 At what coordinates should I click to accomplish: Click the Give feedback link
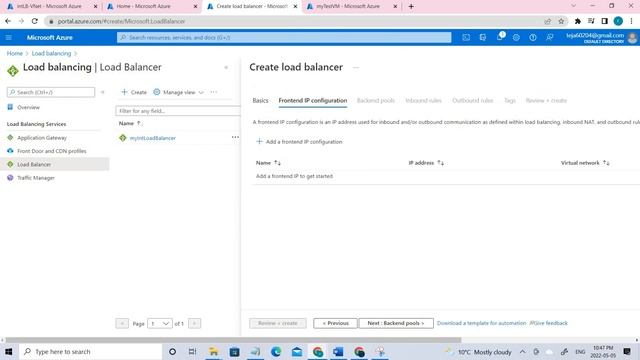tap(549, 323)
